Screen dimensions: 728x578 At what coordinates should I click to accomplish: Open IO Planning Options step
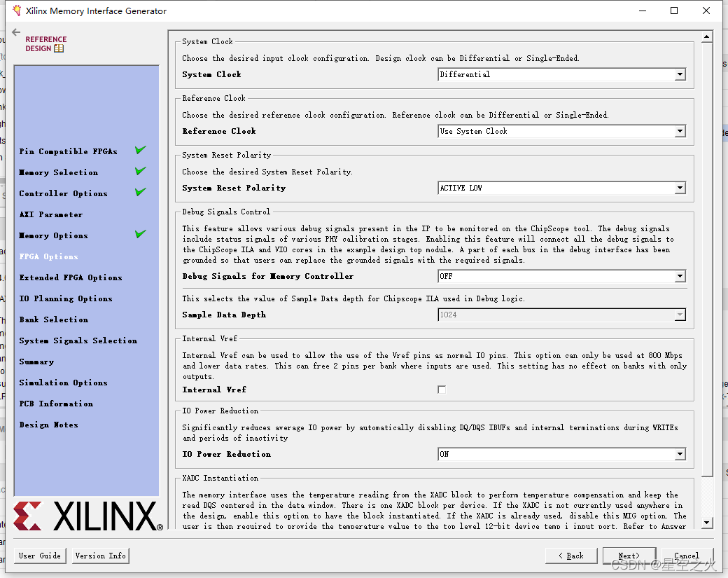click(66, 298)
